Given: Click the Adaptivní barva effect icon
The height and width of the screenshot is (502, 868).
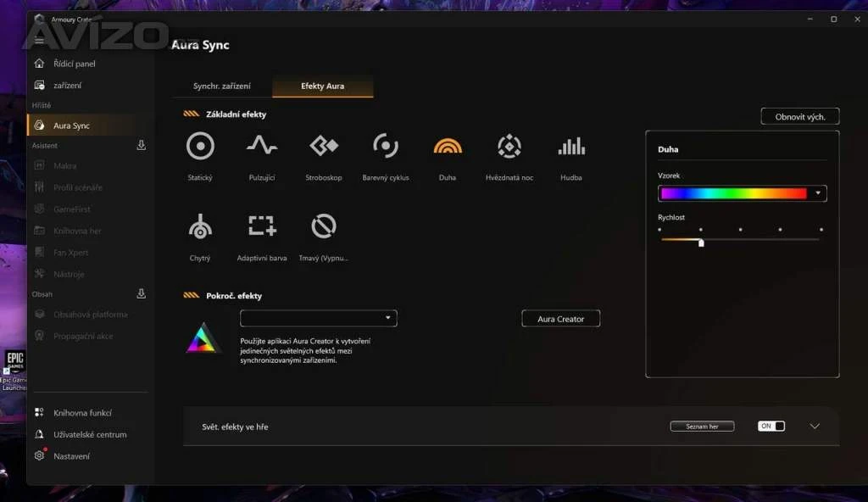Looking at the screenshot, I should coord(262,226).
